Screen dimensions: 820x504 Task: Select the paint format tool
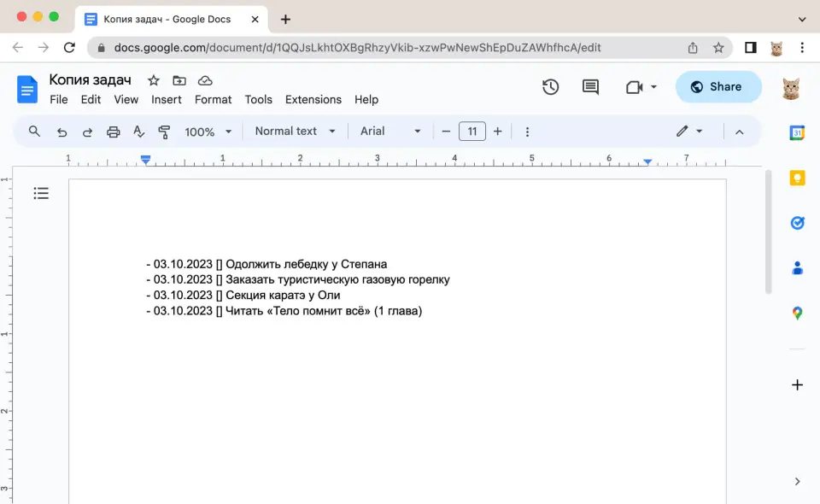coord(164,132)
